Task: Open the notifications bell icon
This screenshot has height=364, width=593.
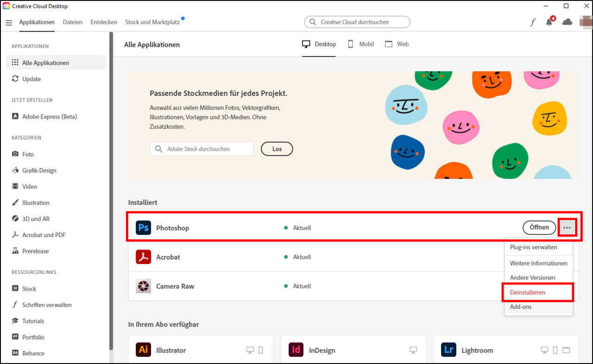Action: [x=549, y=22]
